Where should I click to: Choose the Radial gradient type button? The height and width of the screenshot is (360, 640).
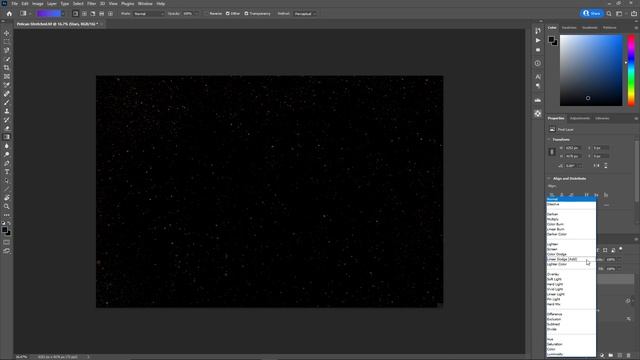84,13
